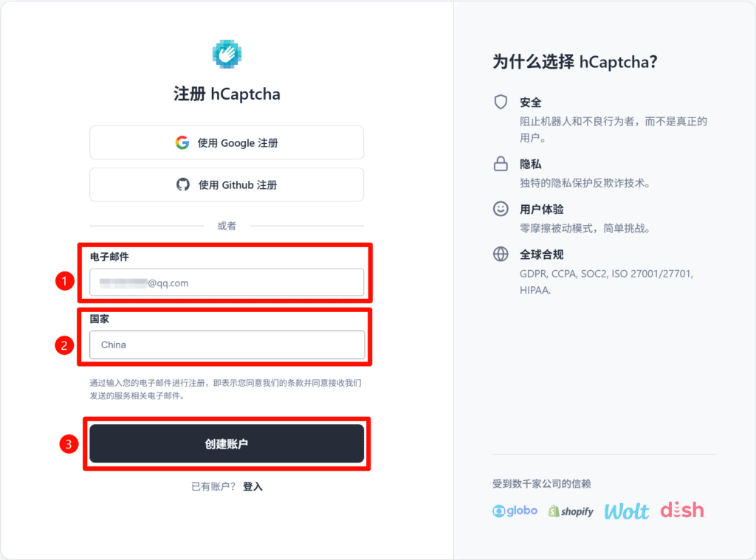Click the red step 2 badge

coord(66,345)
